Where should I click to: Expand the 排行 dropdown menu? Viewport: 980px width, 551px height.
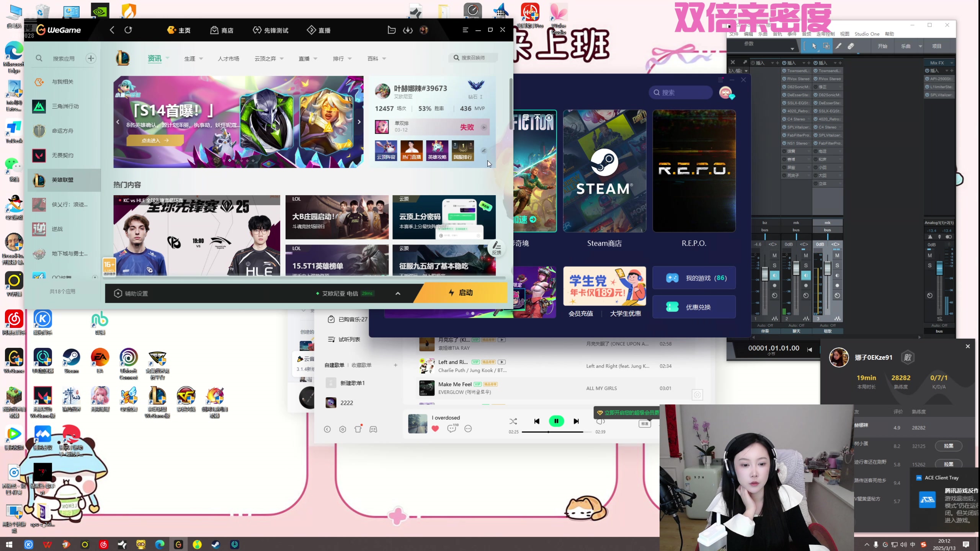350,59
